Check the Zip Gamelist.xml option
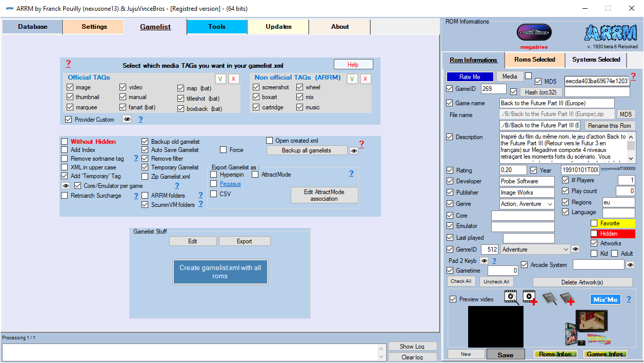This screenshot has height=363, width=644. pos(145,177)
